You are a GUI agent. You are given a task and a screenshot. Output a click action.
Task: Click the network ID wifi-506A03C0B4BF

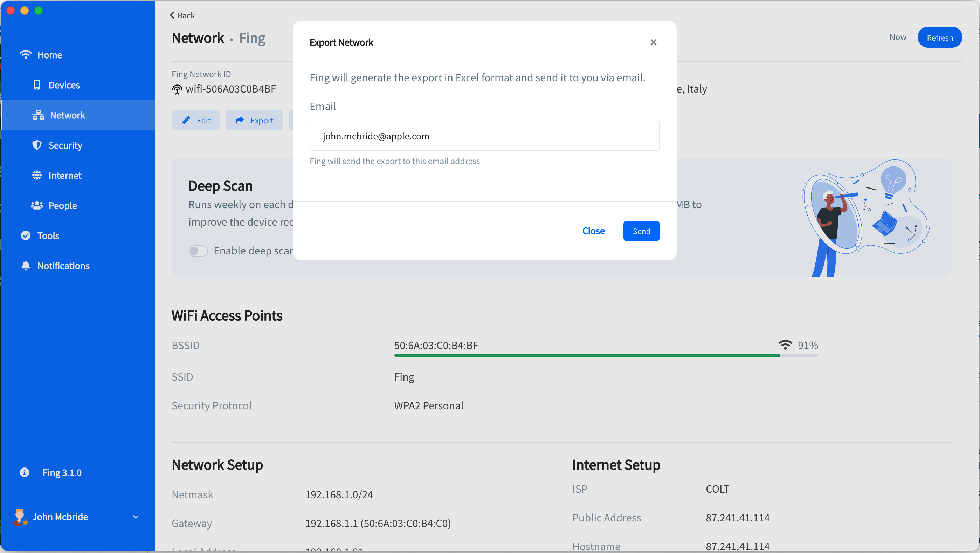231,89
